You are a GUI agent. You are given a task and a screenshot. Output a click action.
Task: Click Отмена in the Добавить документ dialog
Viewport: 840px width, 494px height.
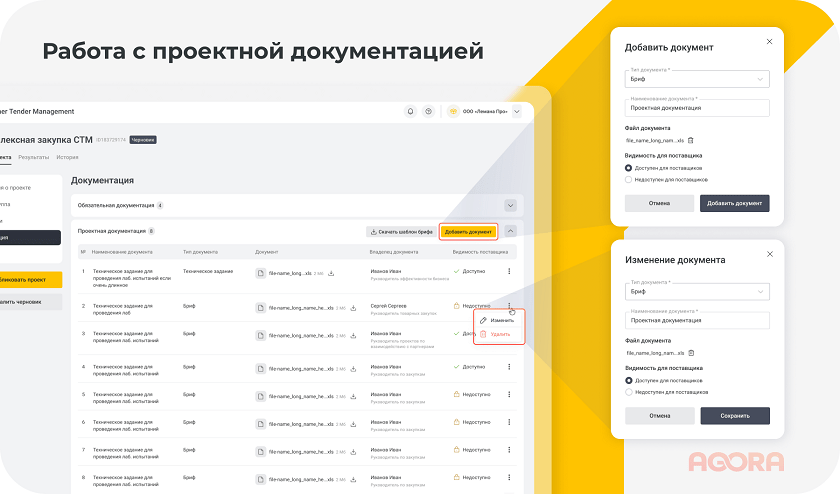click(659, 203)
